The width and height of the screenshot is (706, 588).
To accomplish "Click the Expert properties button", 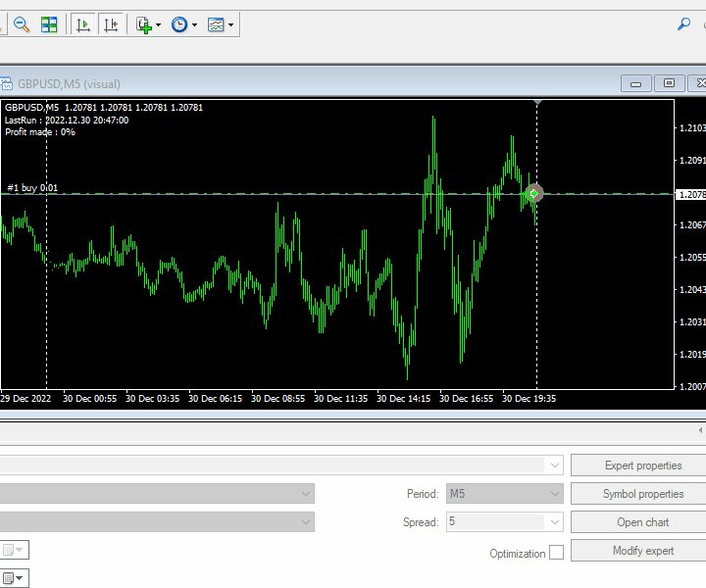I will (x=643, y=465).
